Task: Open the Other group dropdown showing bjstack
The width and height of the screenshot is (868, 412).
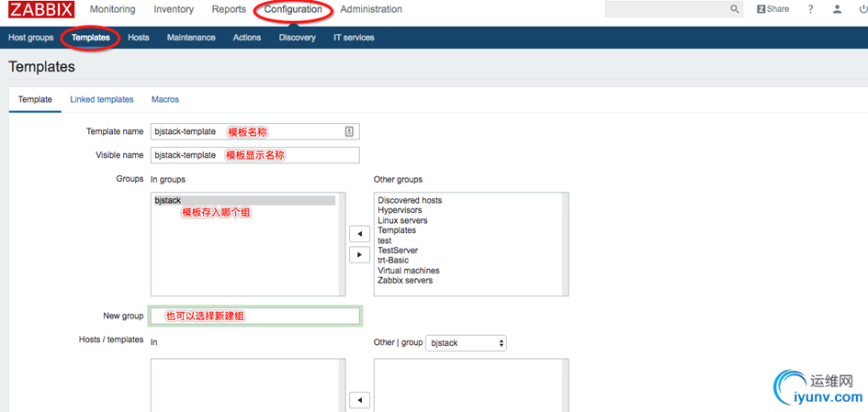Action: pos(466,343)
